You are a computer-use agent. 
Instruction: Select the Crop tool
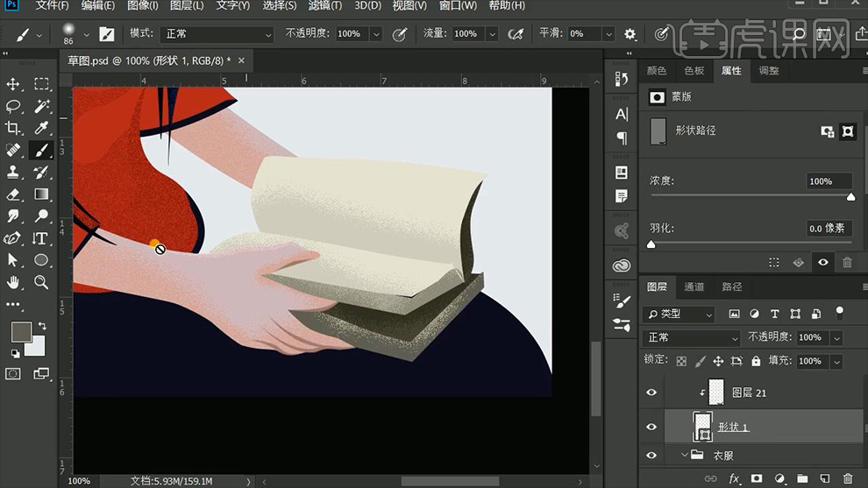coord(13,129)
